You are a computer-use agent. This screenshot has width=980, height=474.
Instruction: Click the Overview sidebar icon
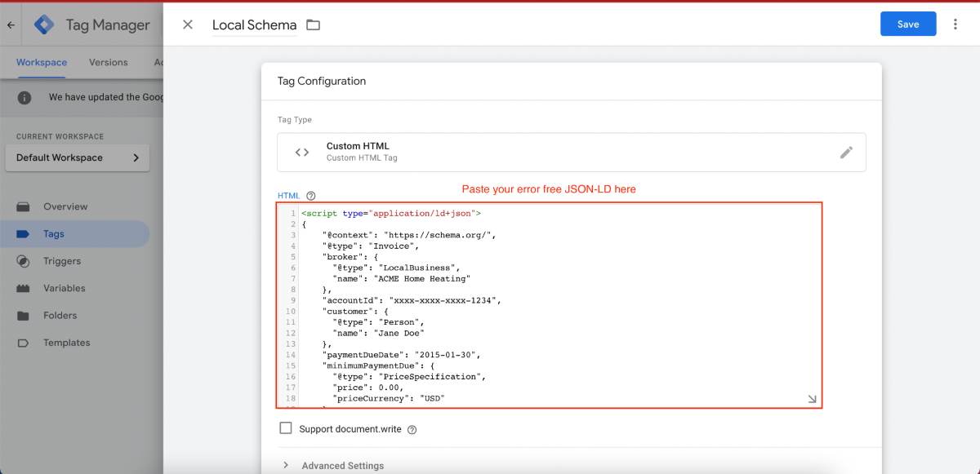pyautogui.click(x=23, y=206)
